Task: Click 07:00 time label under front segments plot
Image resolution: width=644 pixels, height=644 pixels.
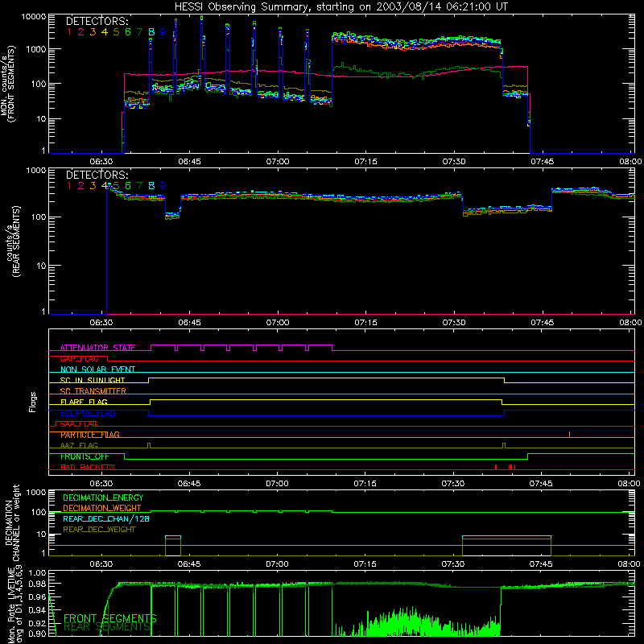Action: point(277,162)
